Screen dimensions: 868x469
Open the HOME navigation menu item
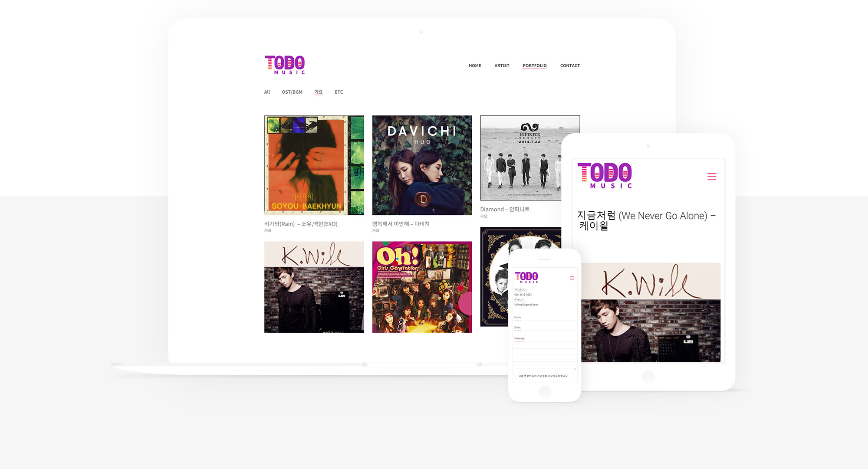pos(475,66)
